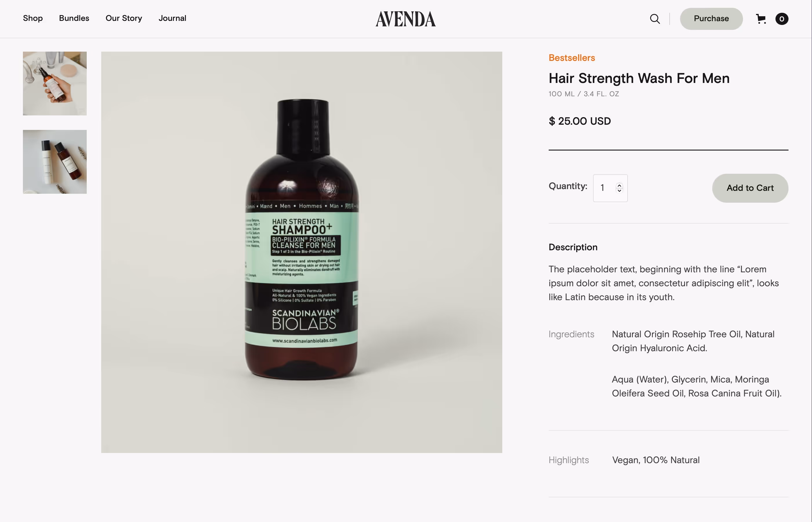The image size is (812, 522).
Task: Click the cart item count badge
Action: (x=782, y=19)
